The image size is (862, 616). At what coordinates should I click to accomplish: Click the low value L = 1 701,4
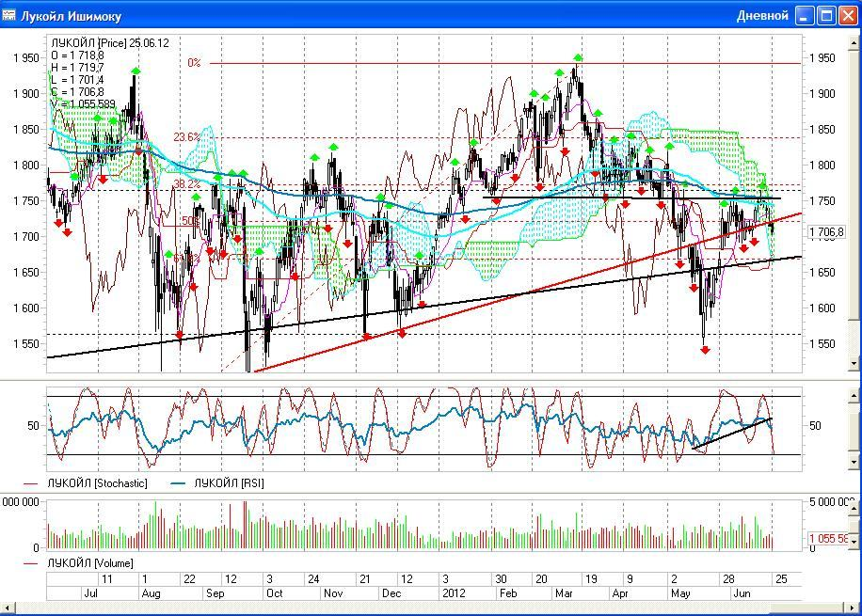77,80
